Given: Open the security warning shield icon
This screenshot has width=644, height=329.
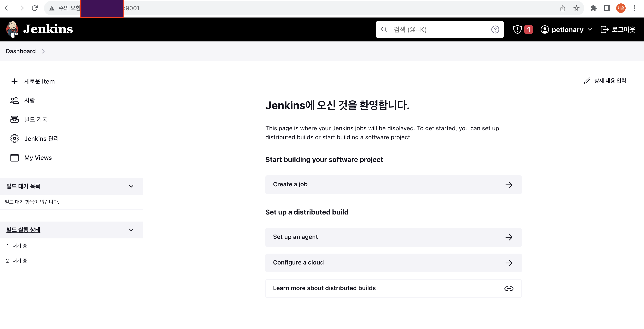Looking at the screenshot, I should 517,29.
